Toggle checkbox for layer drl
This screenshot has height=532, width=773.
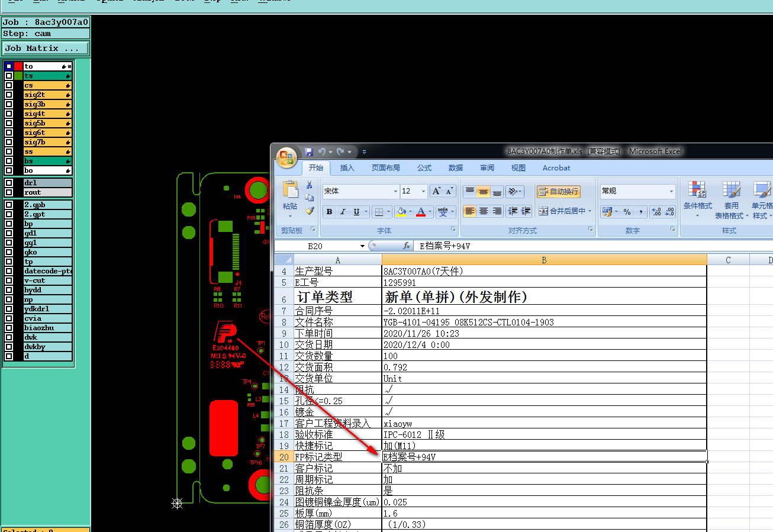click(8, 183)
